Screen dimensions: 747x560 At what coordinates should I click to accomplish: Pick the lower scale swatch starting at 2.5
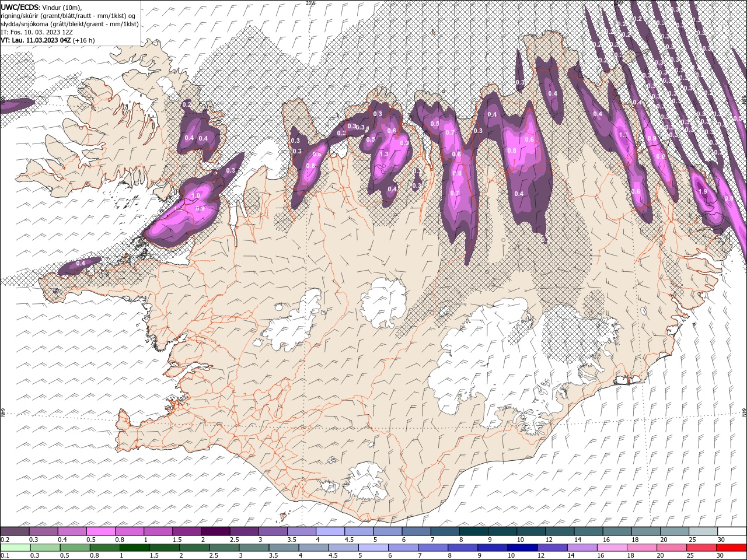[224, 548]
